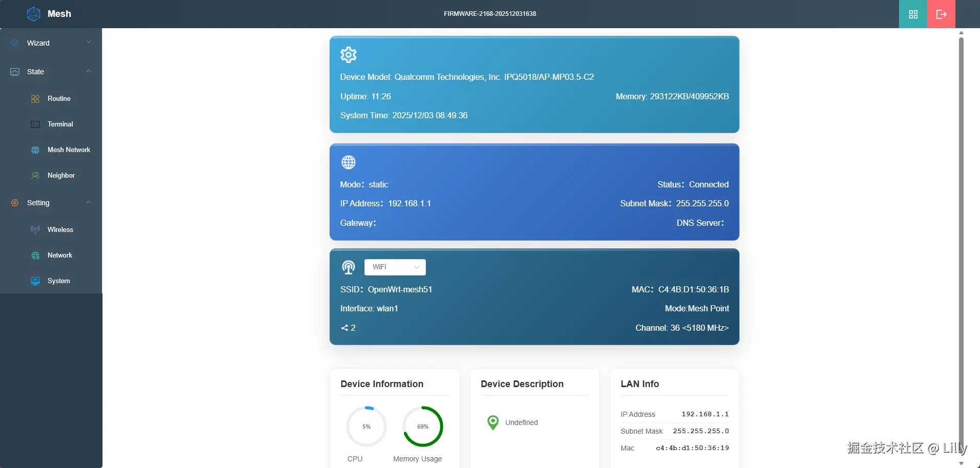The image size is (980, 468).
Task: Go to Mesh Network page
Action: (x=51, y=150)
